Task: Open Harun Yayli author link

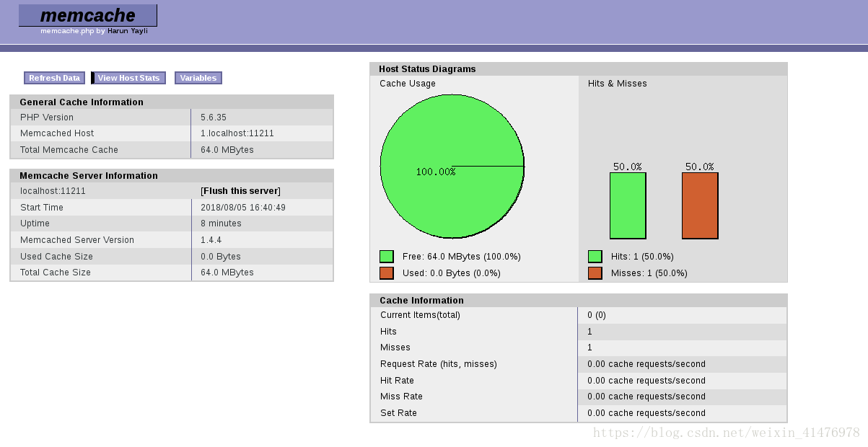Action: (127, 31)
